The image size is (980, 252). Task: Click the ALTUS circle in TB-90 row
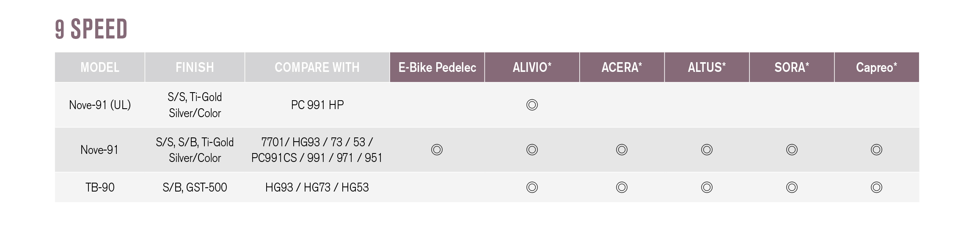coord(707,187)
